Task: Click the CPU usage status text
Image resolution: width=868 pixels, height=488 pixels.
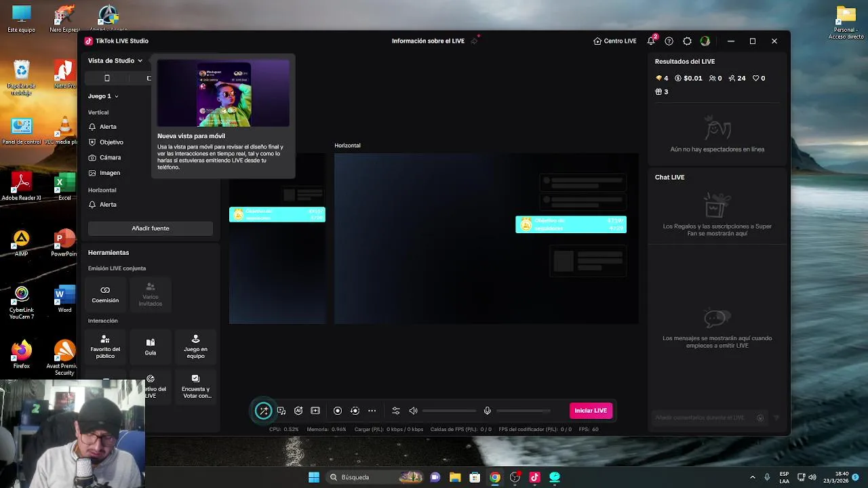Action: 283,429
